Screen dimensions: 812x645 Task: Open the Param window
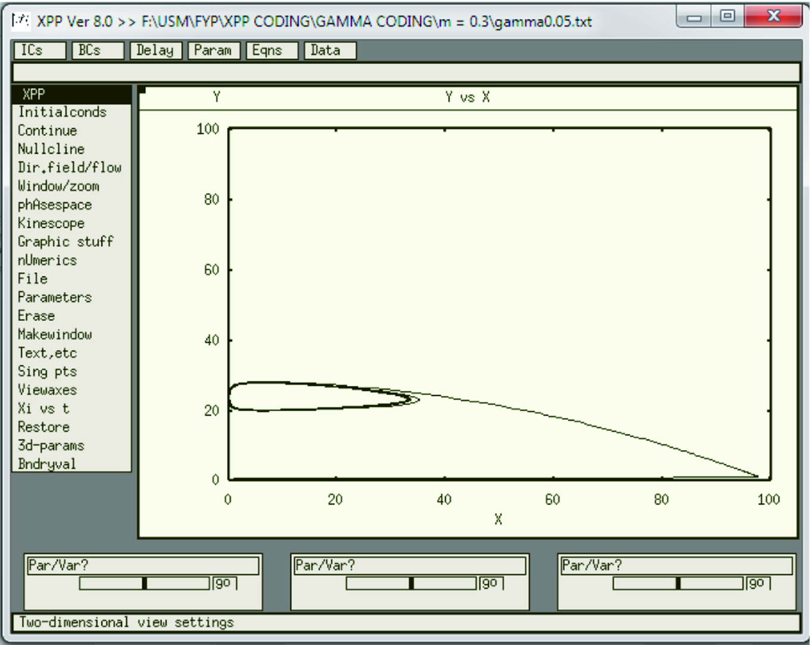click(x=213, y=51)
